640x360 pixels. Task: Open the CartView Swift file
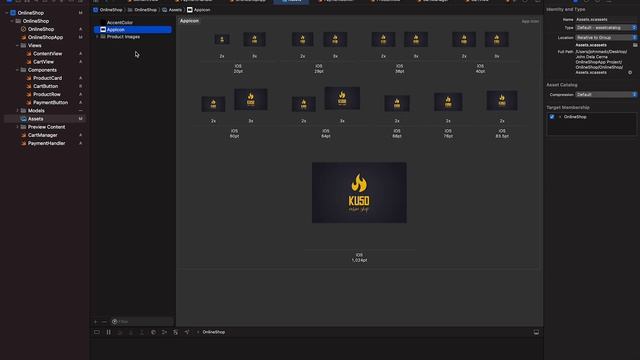(43, 62)
